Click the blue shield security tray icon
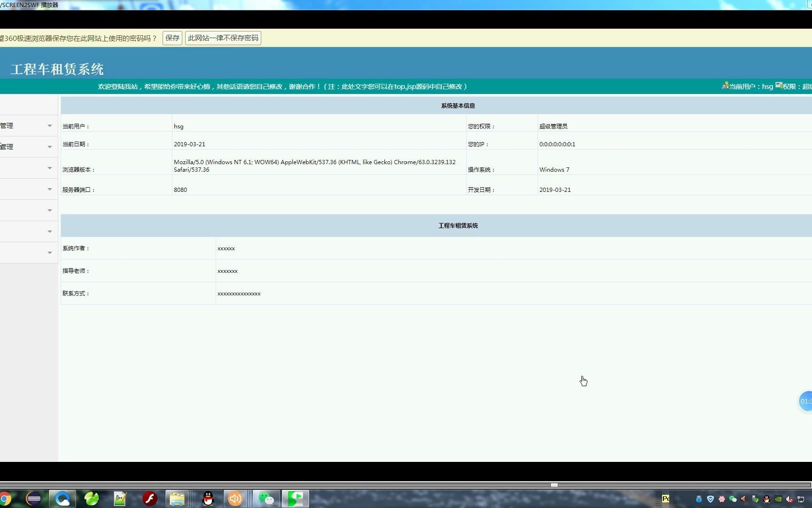The width and height of the screenshot is (812, 508). pos(710,499)
